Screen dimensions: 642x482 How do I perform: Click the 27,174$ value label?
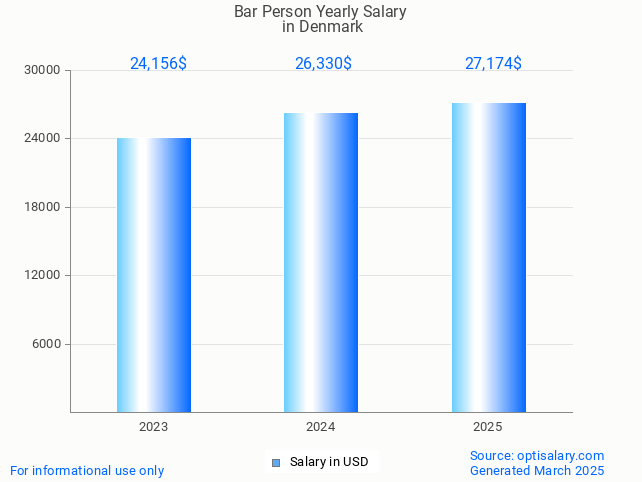[x=493, y=64]
